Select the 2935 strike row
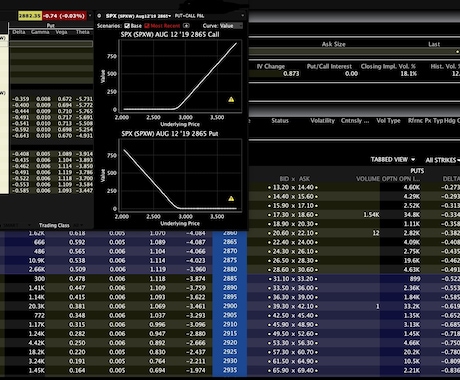The height and width of the screenshot is (380, 460). click(230, 370)
